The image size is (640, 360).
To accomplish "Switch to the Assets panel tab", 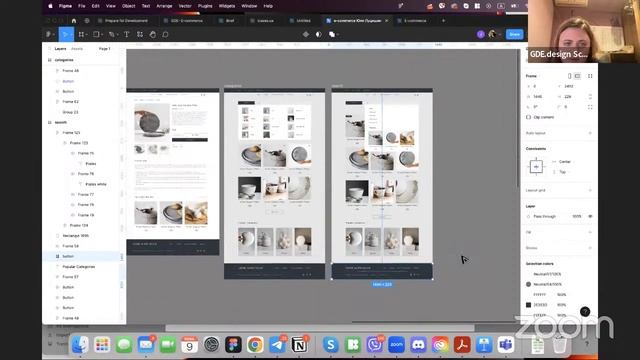I will coord(77,49).
